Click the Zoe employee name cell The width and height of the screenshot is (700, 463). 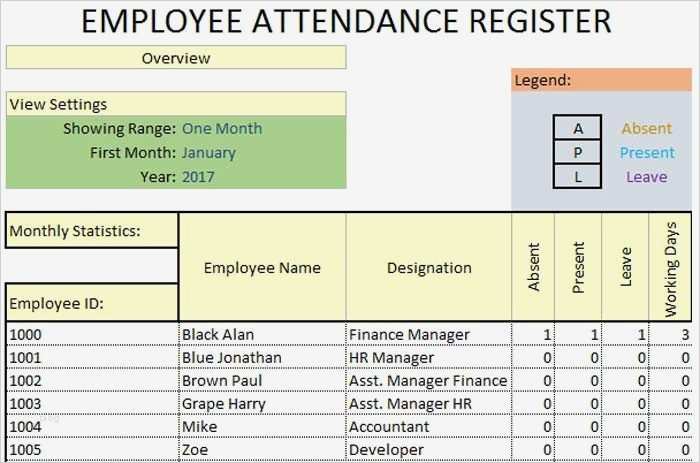262,450
